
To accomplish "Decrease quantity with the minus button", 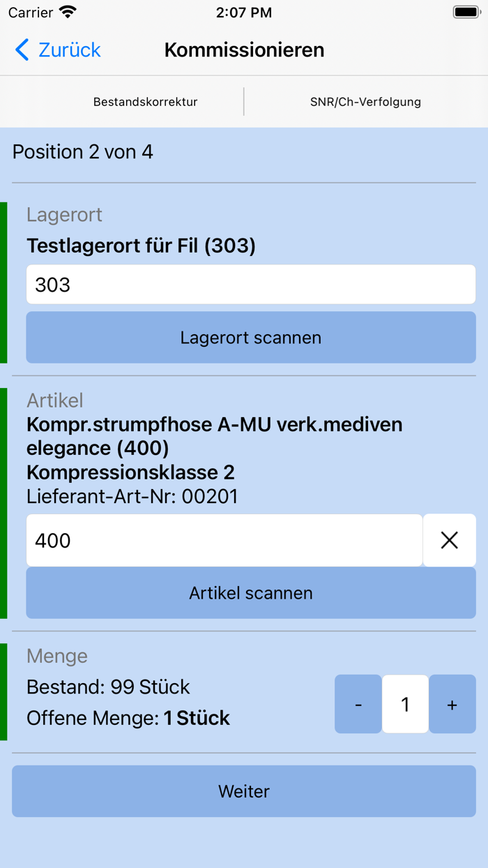I will coord(358,704).
